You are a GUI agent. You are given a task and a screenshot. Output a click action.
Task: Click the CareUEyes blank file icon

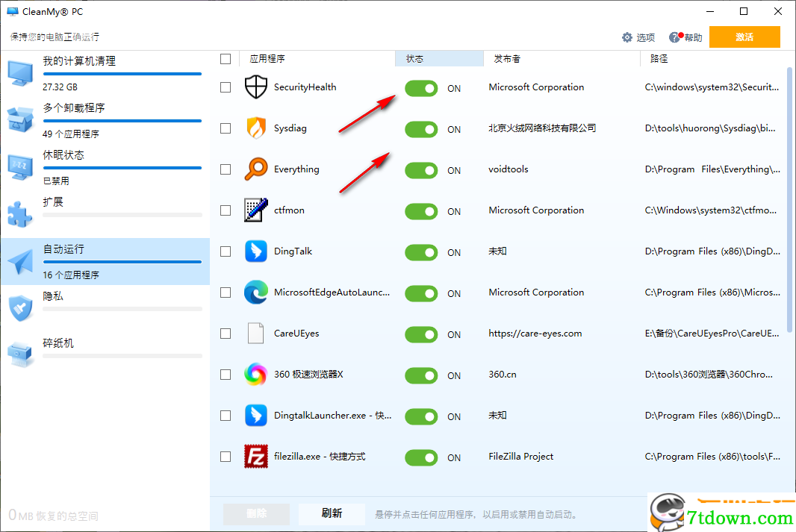(256, 334)
